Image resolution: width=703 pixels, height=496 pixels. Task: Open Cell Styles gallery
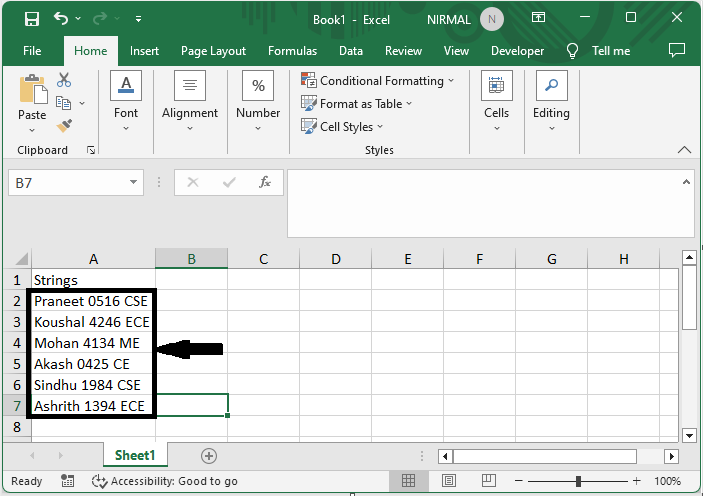tap(342, 127)
